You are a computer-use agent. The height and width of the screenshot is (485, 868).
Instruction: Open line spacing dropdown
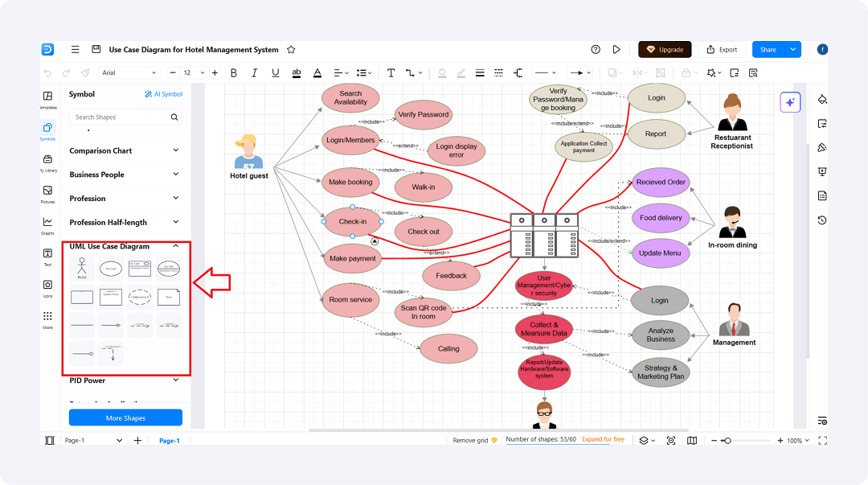click(364, 72)
